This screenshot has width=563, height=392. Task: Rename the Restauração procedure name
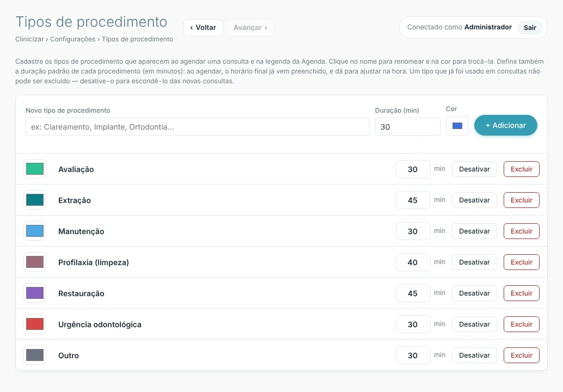pos(81,293)
